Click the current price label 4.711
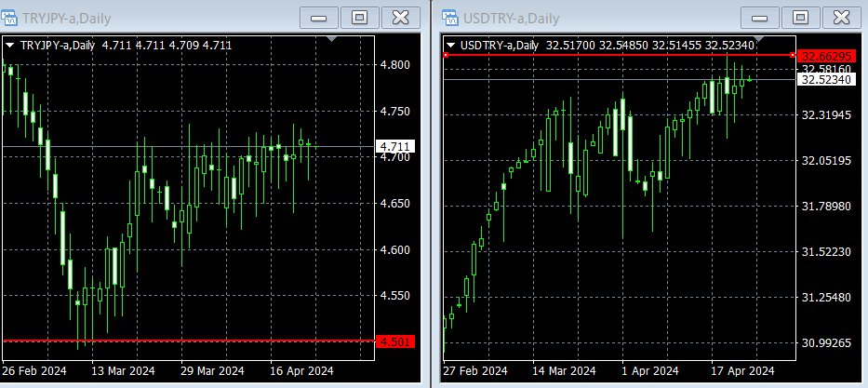The height and width of the screenshot is (388, 868). [394, 146]
